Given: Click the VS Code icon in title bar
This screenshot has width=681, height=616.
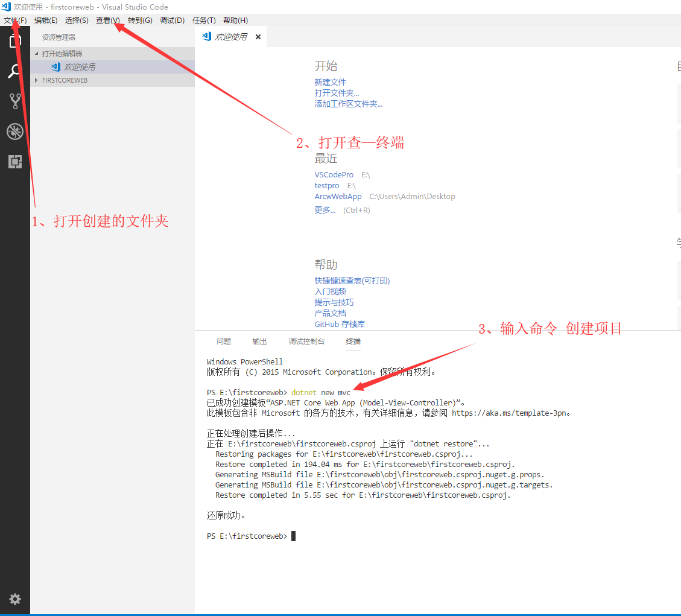Looking at the screenshot, I should [6, 7].
